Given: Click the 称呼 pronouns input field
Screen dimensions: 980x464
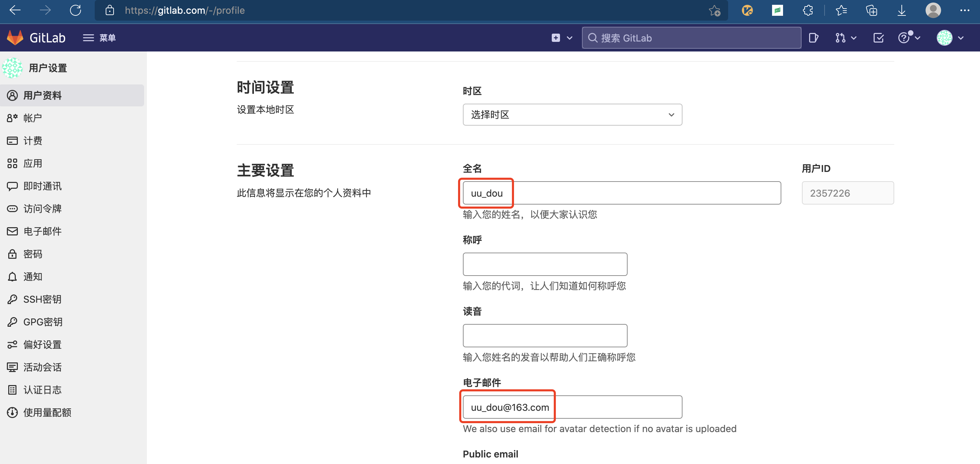Looking at the screenshot, I should click(545, 264).
